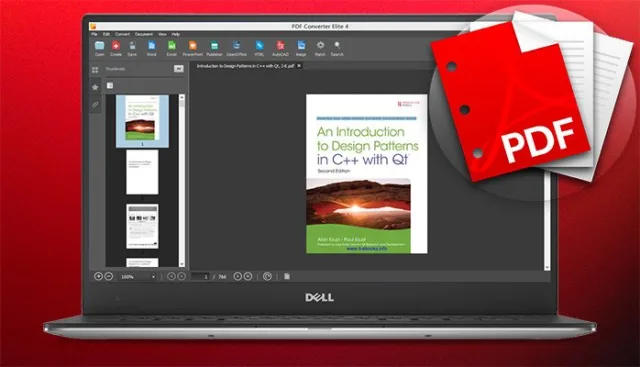Convert to Excel using the Excel icon
The width and height of the screenshot is (640, 367).
172,48
